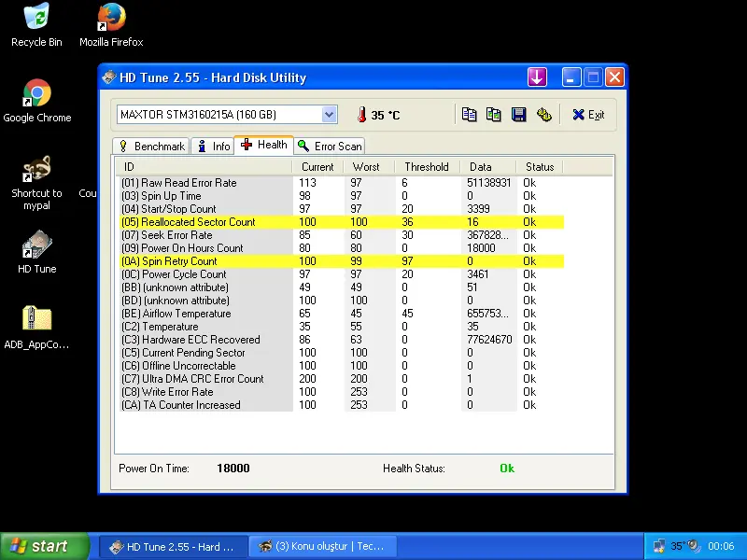Close the HD Tune window
747x560 pixels.
[614, 77]
